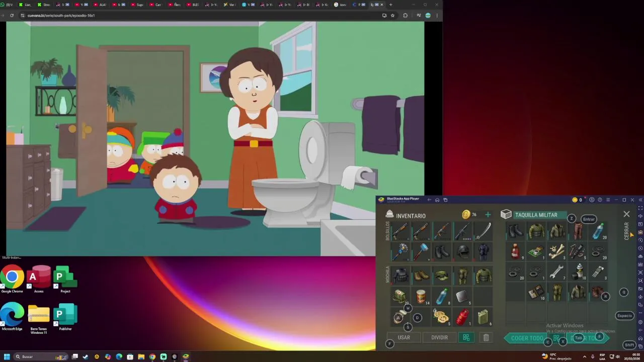Bookmark this page with the star icon
Viewport: 644px width, 362px height.
[392, 16]
